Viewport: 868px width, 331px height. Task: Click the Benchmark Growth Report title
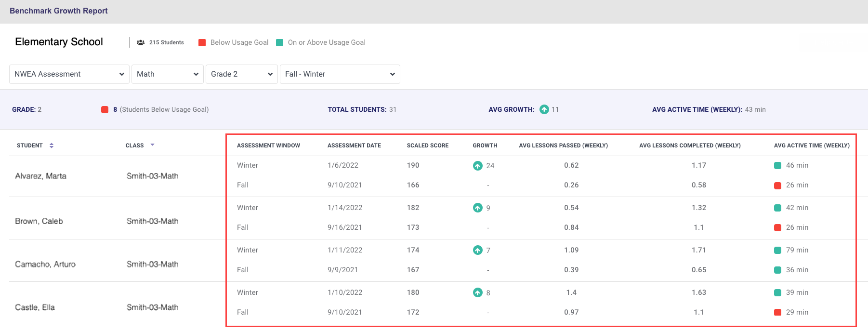coord(59,11)
